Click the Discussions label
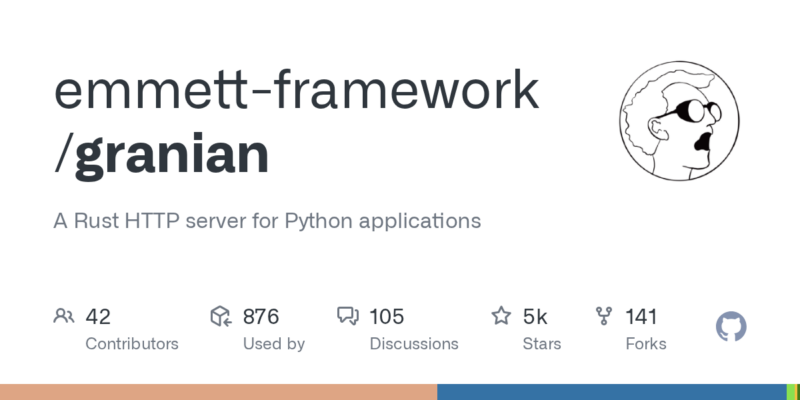The height and width of the screenshot is (400, 800). (414, 344)
